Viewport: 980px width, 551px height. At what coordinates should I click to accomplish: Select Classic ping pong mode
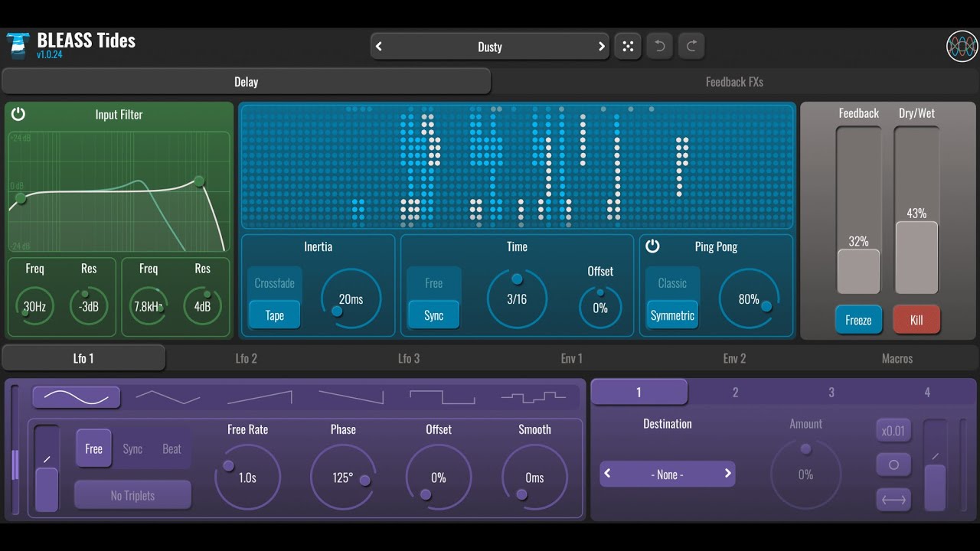(672, 283)
